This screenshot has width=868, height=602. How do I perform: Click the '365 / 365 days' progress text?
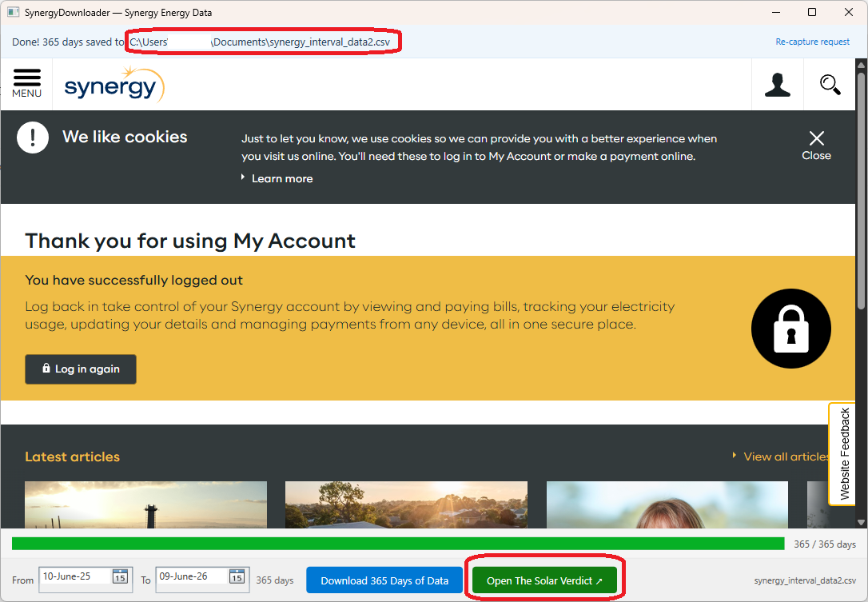tap(825, 544)
